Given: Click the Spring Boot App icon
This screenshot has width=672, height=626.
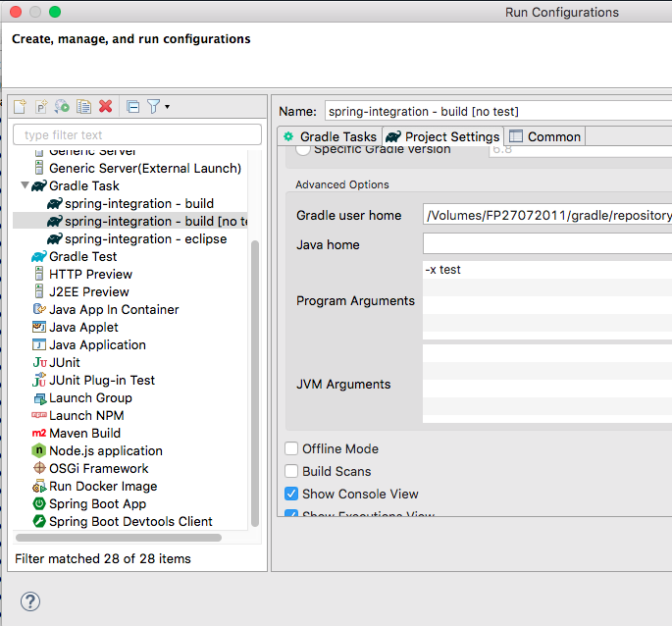Looking at the screenshot, I should point(39,503).
